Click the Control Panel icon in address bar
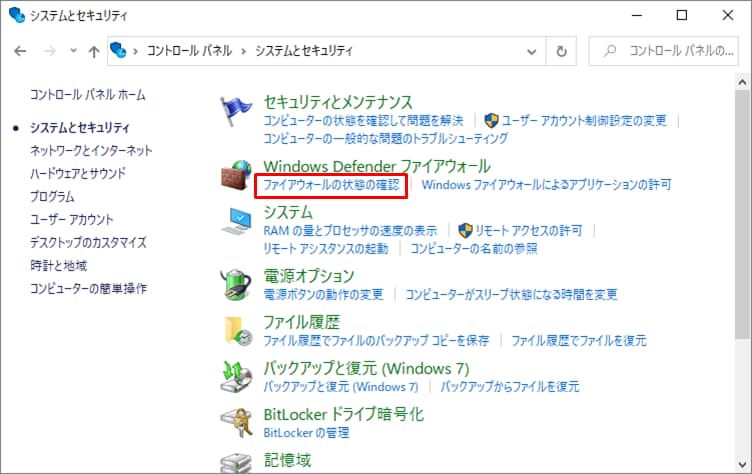The image size is (752, 474). click(x=118, y=50)
